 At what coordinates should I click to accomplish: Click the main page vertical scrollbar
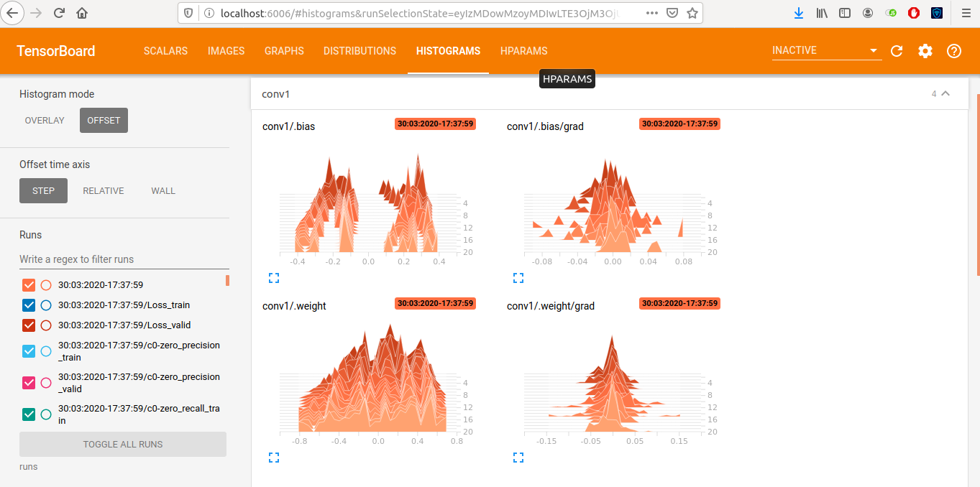[977, 184]
